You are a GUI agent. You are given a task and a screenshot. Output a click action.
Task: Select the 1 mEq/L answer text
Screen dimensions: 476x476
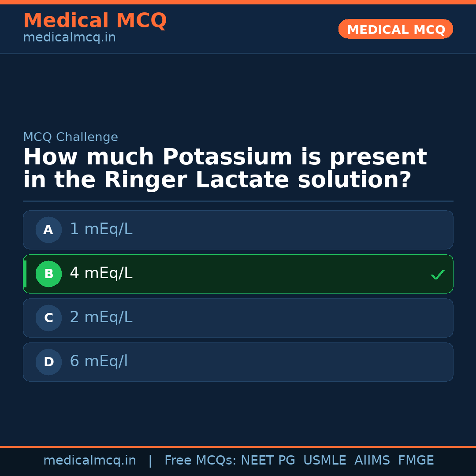(101, 229)
